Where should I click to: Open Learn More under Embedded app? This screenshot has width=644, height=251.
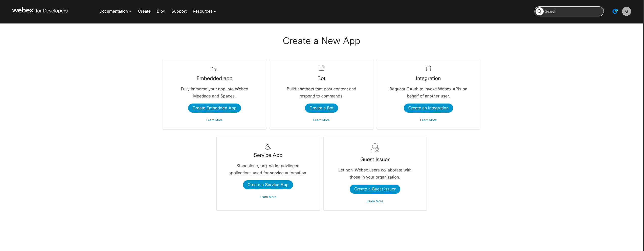point(214,120)
